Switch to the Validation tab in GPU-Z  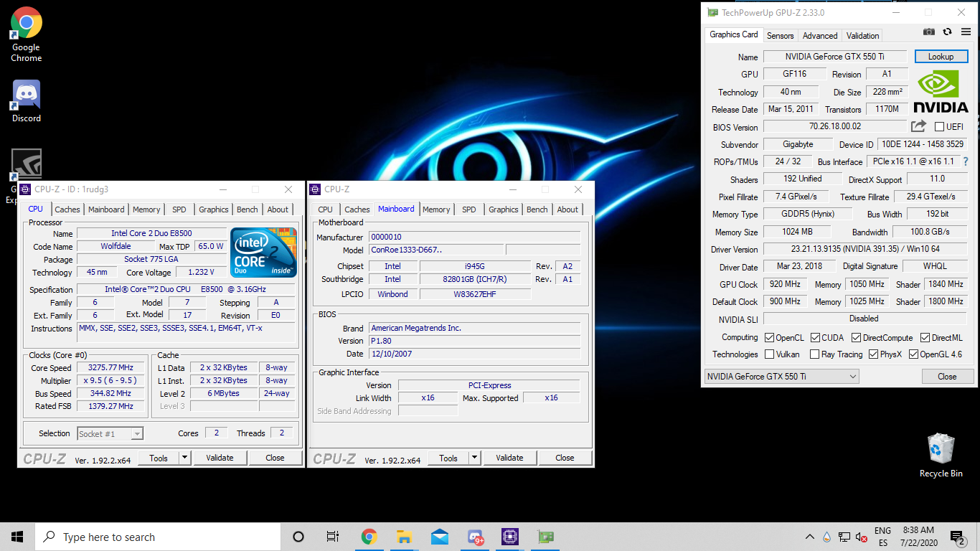[x=862, y=36]
